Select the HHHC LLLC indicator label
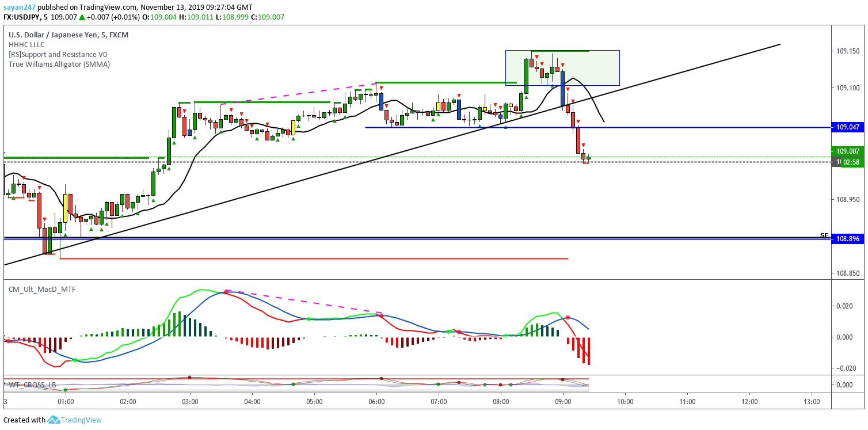 click(x=26, y=44)
